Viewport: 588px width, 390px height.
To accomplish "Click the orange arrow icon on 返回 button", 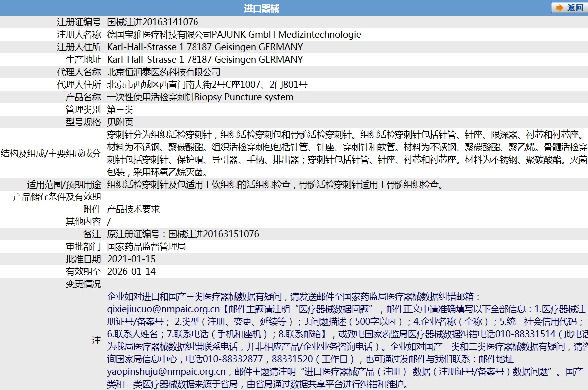I will pos(560,8).
